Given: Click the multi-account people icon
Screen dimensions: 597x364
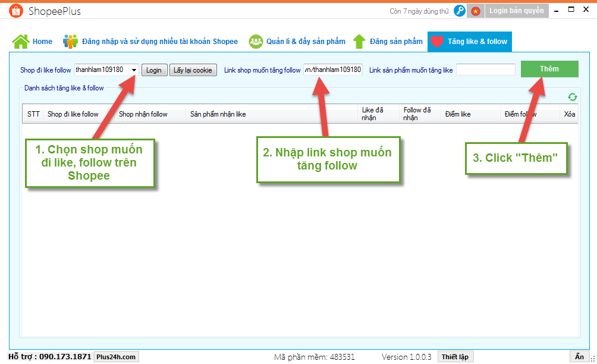Looking at the screenshot, I should 70,42.
